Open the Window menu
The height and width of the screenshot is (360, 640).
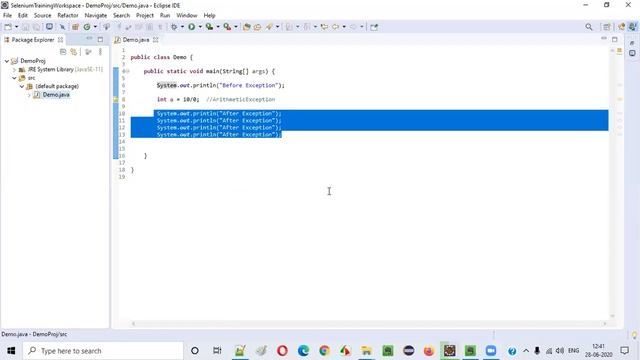[187, 16]
